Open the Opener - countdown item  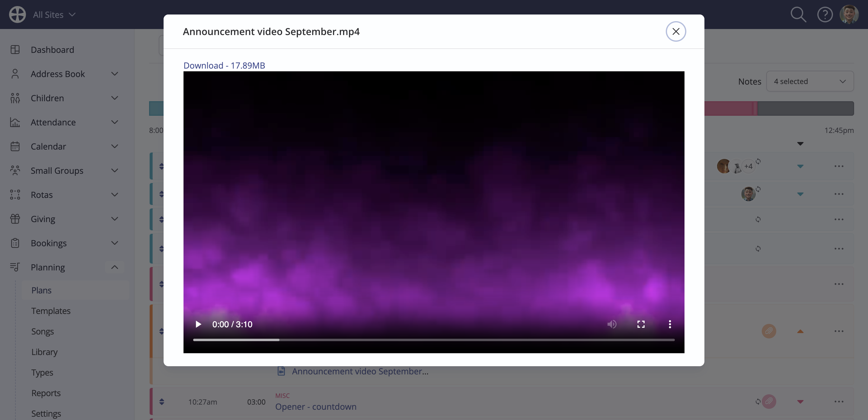[316, 406]
